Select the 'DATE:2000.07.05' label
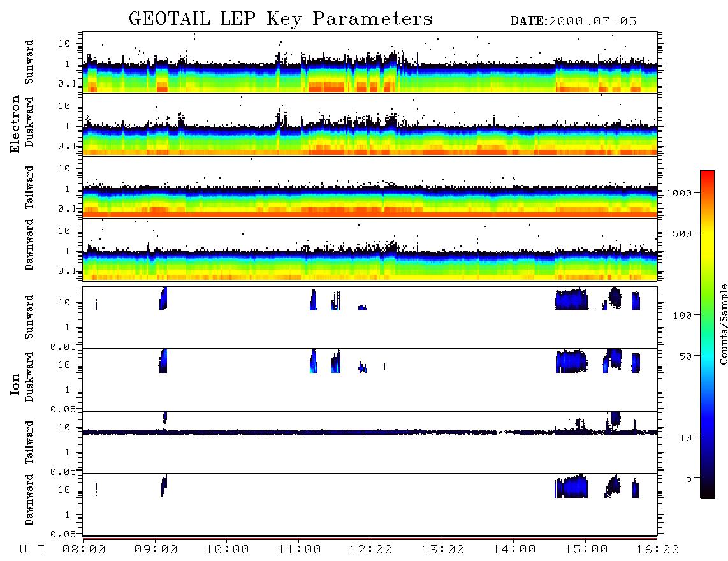Viewport: 728px width, 561px height. point(573,21)
